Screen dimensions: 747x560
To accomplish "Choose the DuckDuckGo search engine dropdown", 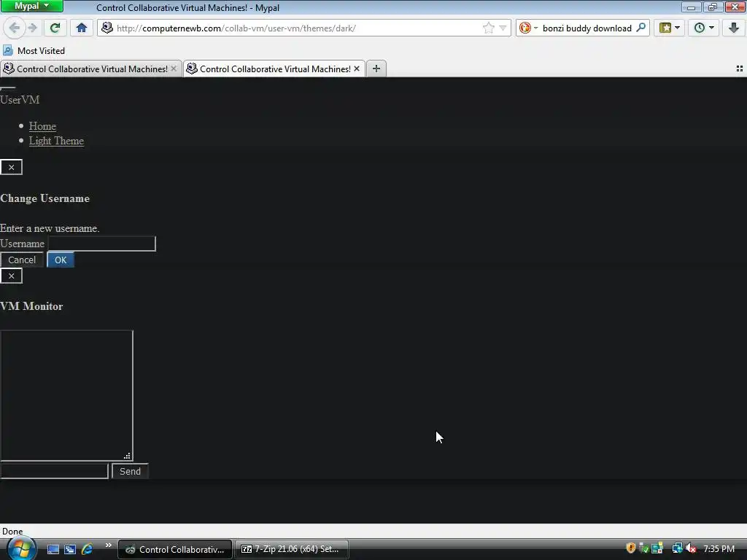I will 528,28.
